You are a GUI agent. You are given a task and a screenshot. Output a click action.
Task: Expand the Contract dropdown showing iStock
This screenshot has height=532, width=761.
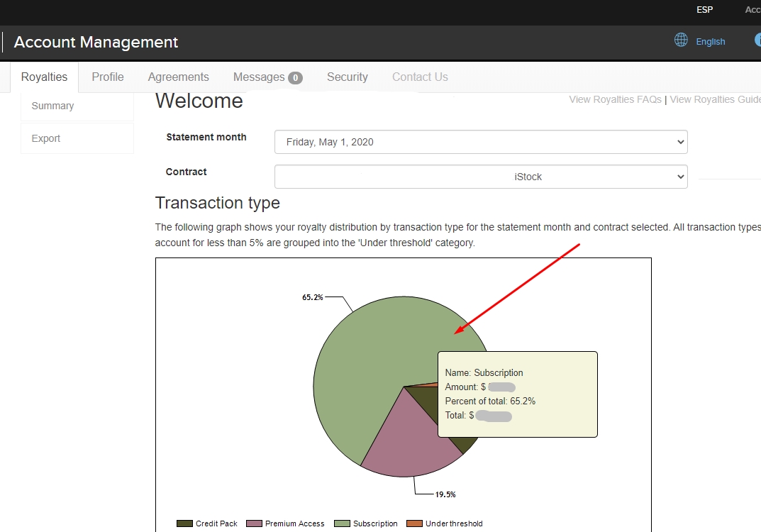point(480,177)
